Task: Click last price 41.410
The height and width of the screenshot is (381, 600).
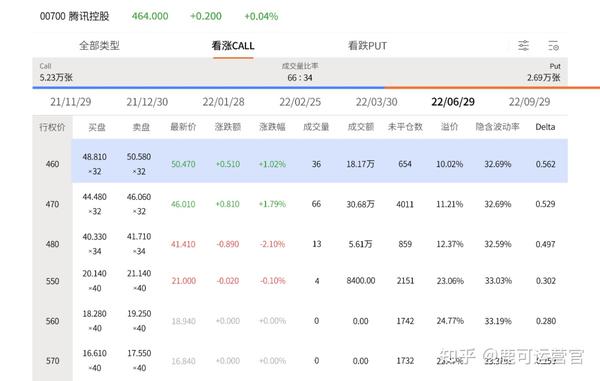Action: click(x=183, y=244)
